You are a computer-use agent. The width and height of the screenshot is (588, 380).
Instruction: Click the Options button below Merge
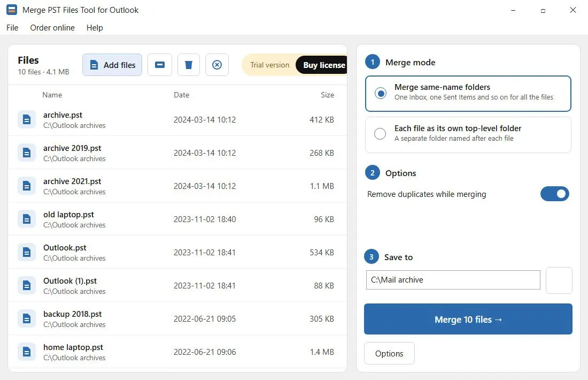tap(389, 353)
